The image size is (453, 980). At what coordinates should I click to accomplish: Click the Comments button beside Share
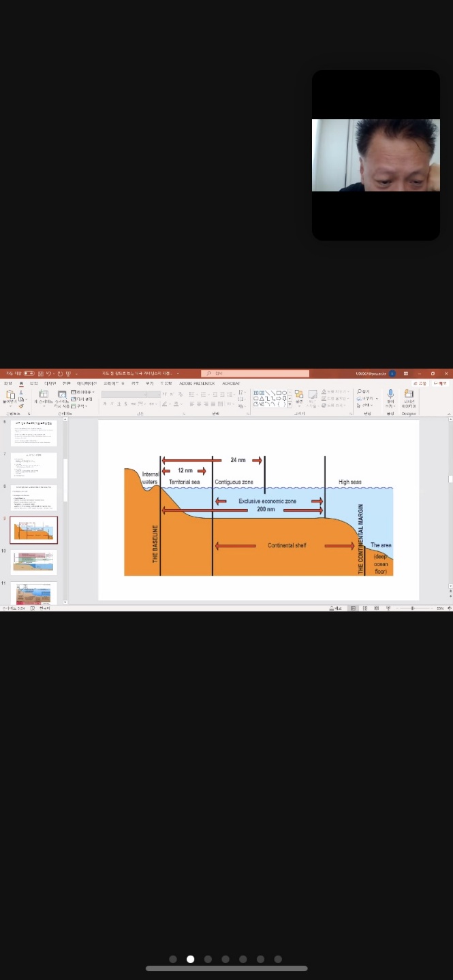point(440,384)
